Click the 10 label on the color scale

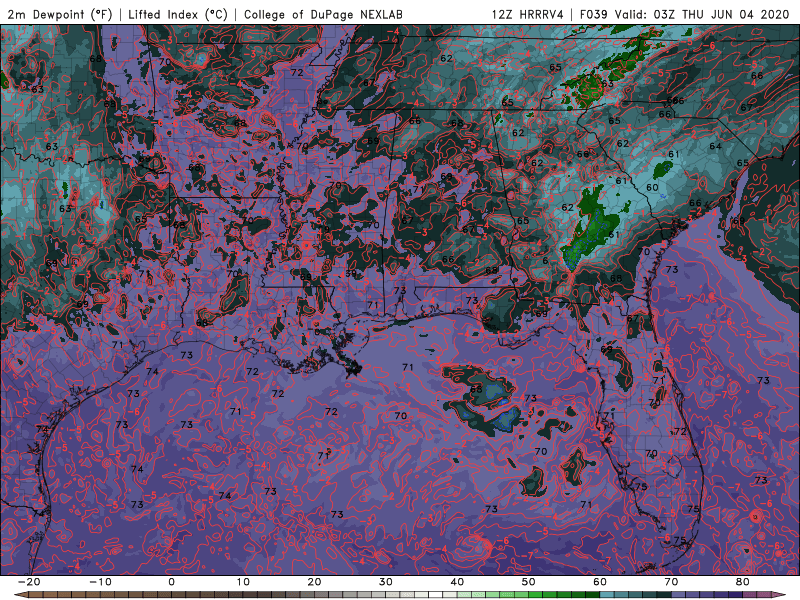point(243,582)
